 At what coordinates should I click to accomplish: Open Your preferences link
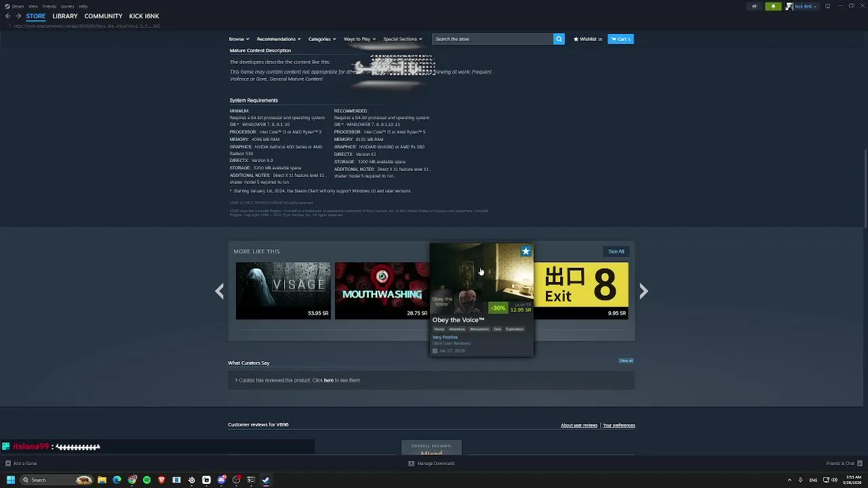[x=619, y=426]
